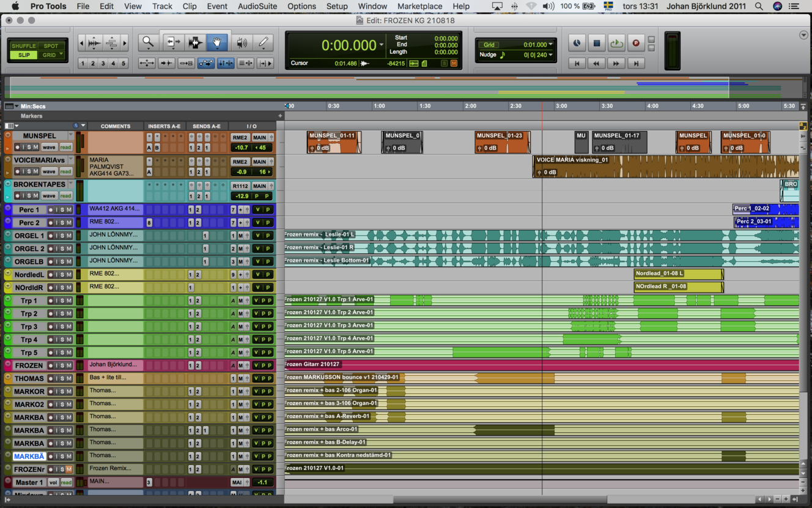
Task: Select the Grabber hand tool
Action: tap(216, 42)
